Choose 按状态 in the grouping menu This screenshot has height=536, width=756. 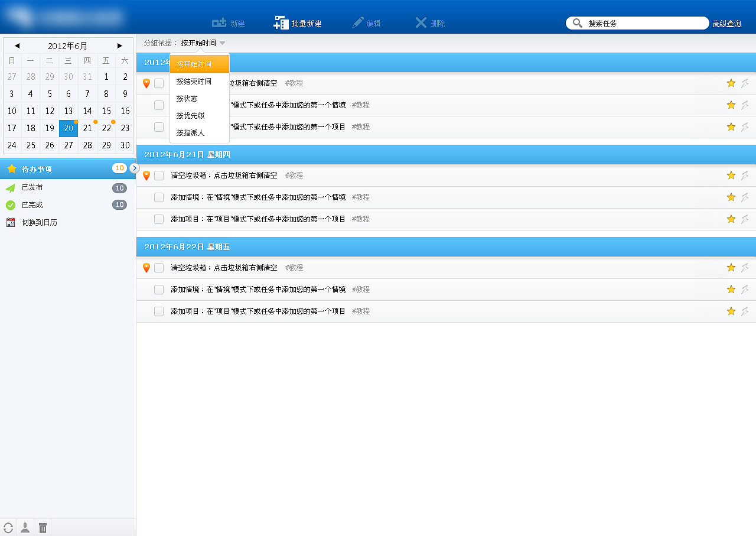200,98
